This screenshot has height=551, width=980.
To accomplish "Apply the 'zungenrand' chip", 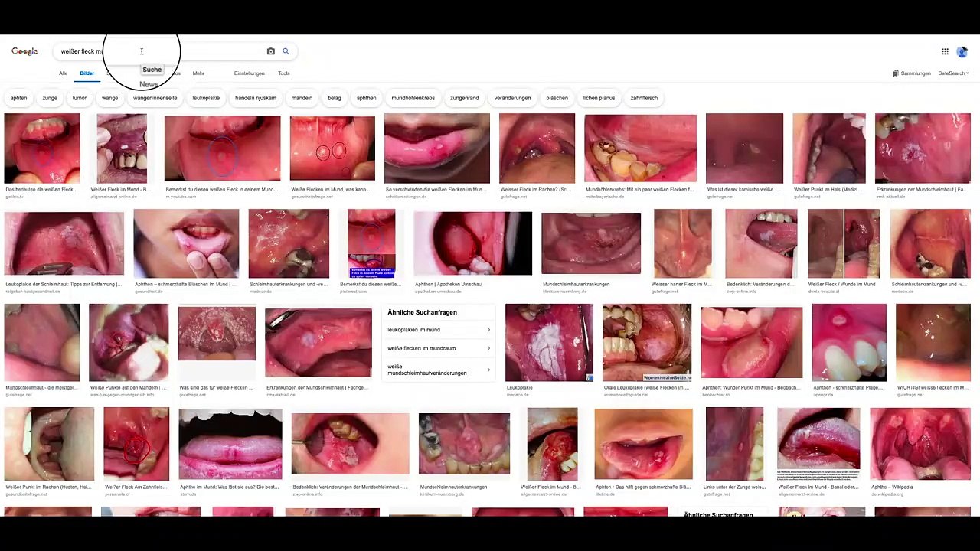I will click(465, 98).
